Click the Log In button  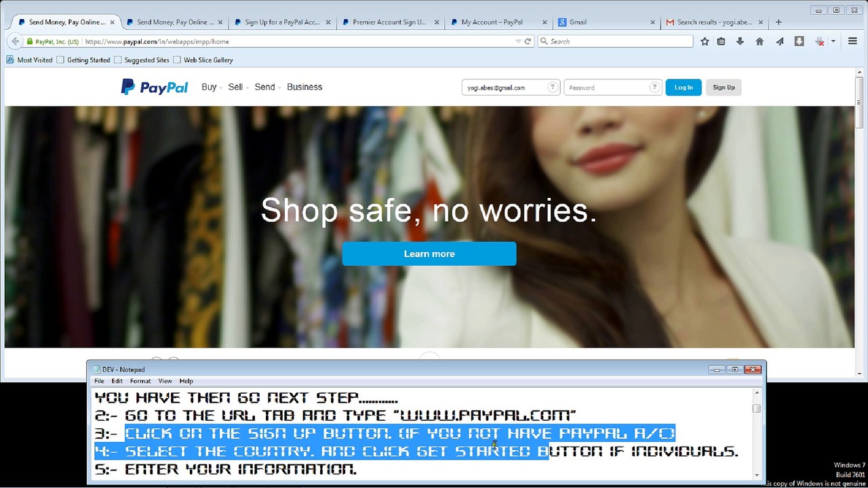pyautogui.click(x=684, y=87)
